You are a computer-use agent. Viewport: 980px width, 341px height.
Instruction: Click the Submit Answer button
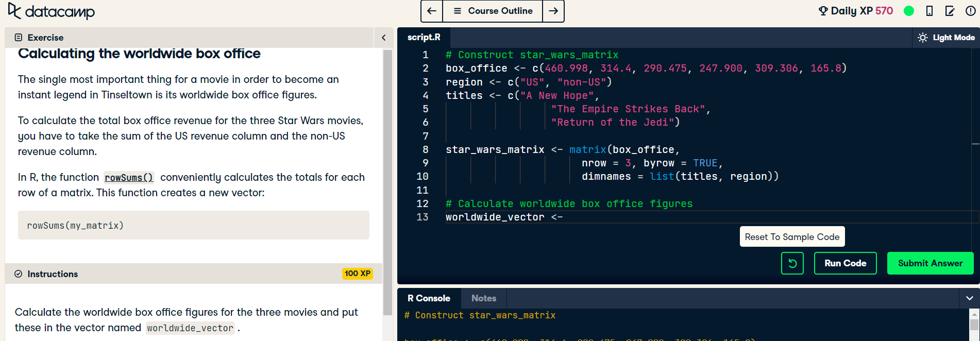click(930, 263)
